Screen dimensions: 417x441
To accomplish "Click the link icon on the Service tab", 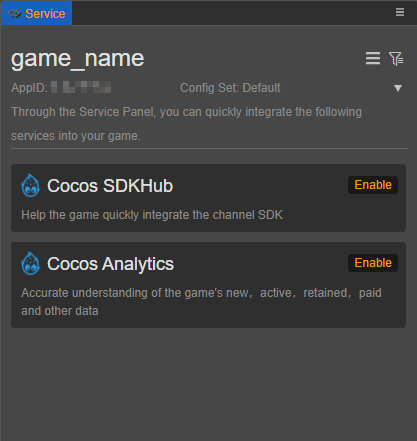I will pyautogui.click(x=14, y=14).
